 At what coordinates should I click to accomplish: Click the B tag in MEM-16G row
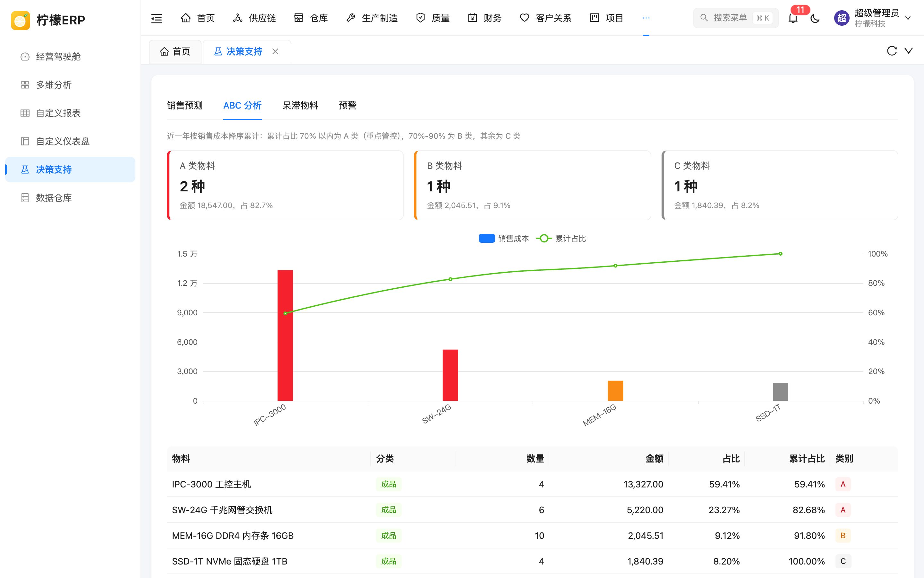843,536
